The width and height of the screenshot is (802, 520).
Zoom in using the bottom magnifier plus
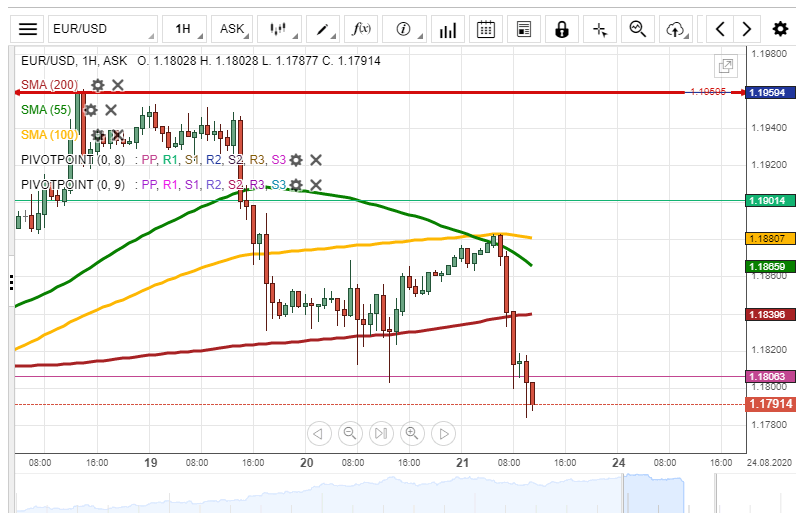pos(412,434)
